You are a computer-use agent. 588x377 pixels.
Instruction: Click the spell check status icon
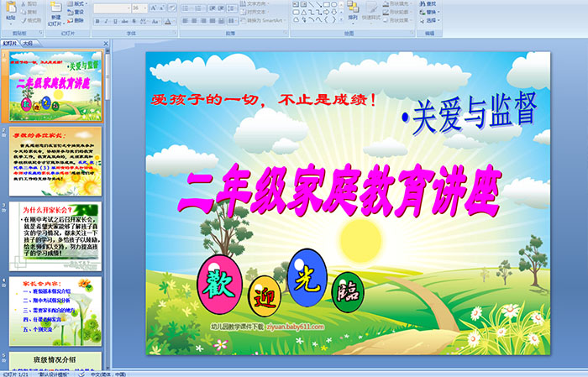[x=81, y=374]
